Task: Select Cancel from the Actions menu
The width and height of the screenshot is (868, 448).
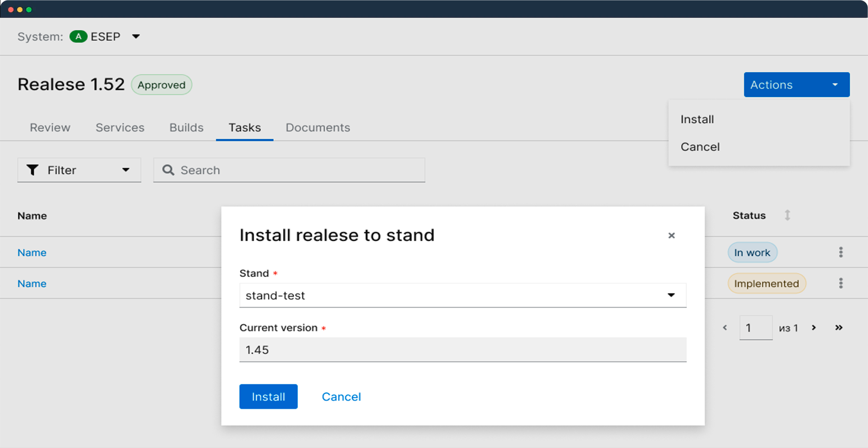Action: (700, 146)
